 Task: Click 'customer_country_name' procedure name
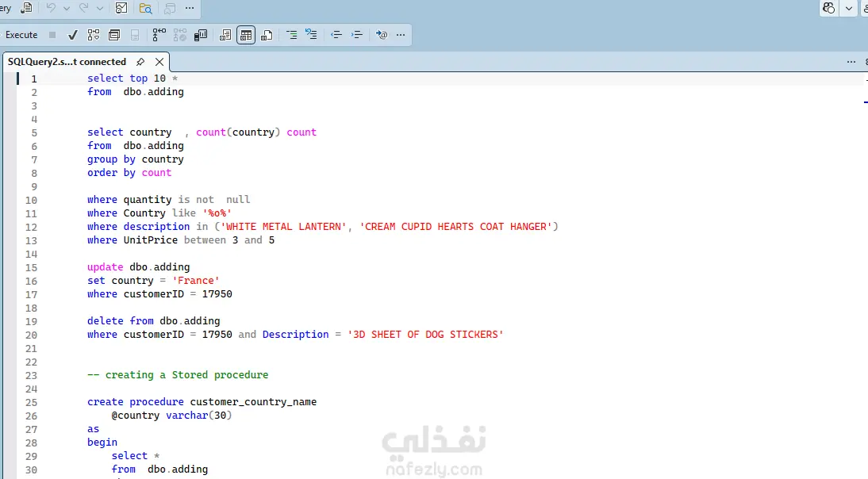(254, 402)
